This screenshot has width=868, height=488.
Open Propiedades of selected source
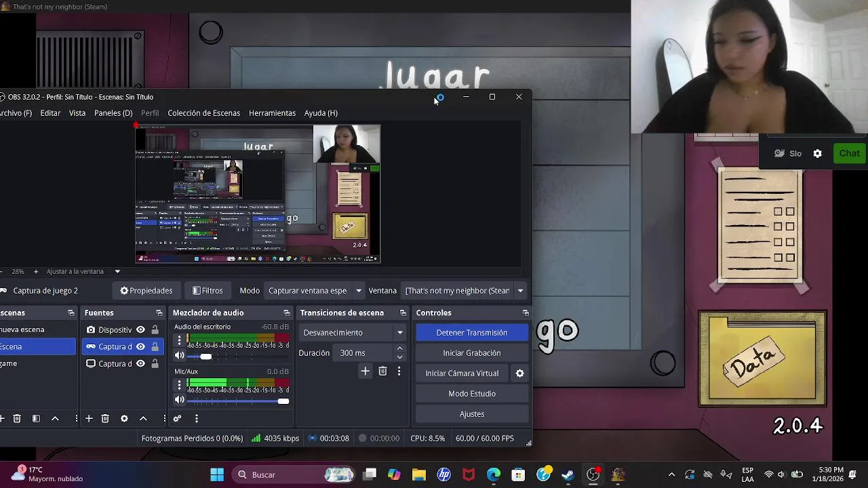pos(146,291)
